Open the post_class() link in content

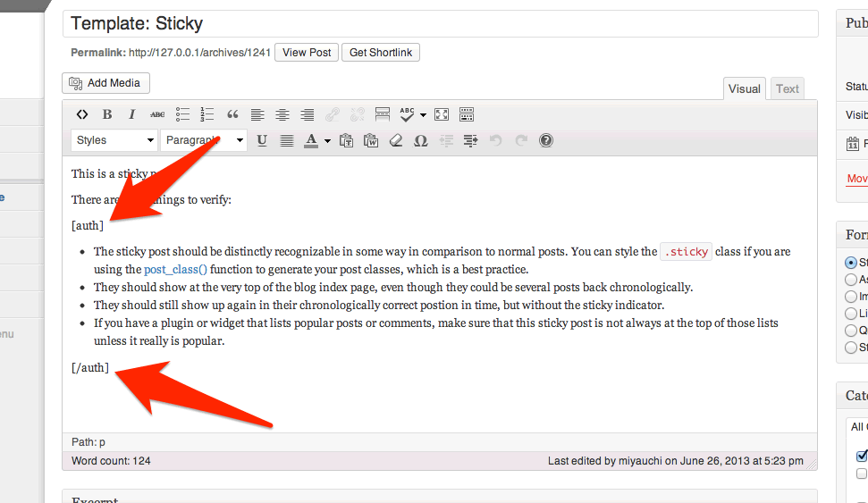[175, 270]
